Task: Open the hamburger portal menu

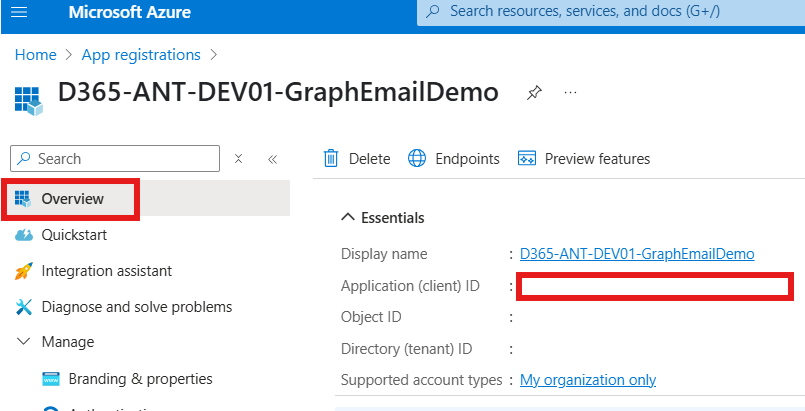Action: tap(19, 12)
